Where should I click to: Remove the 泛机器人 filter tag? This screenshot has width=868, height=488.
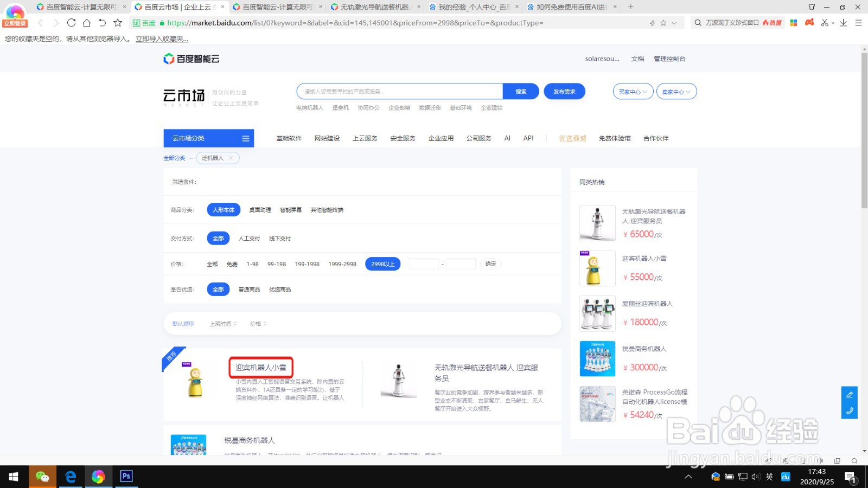(x=231, y=158)
